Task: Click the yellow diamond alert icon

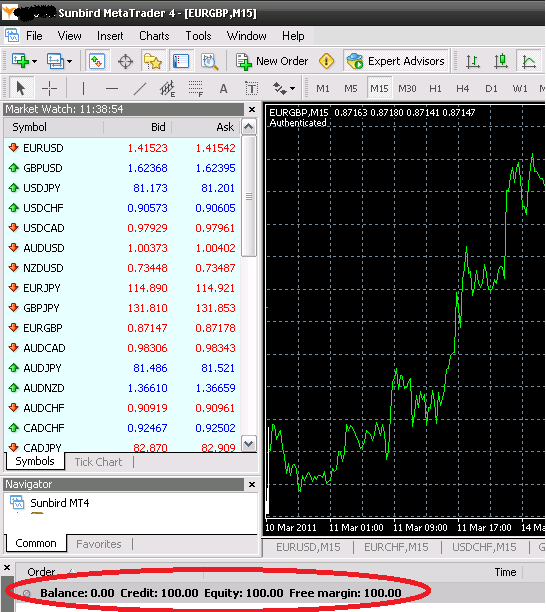Action: click(326, 61)
